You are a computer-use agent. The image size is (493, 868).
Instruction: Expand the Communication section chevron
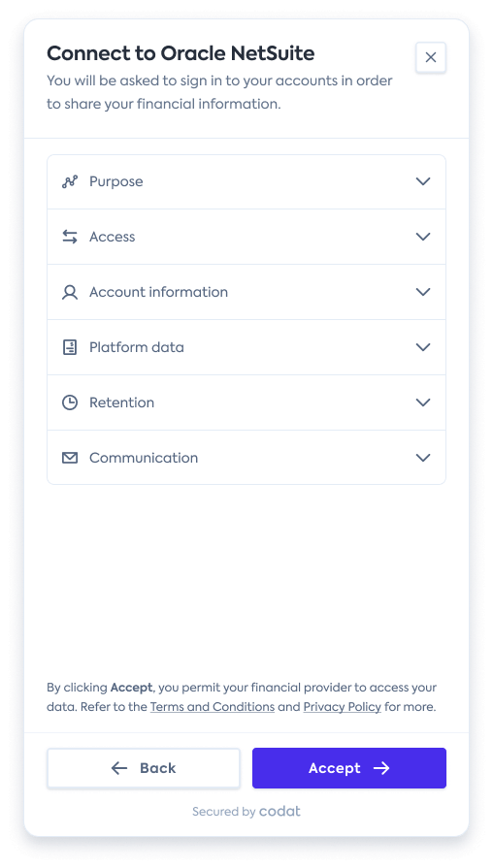423,458
